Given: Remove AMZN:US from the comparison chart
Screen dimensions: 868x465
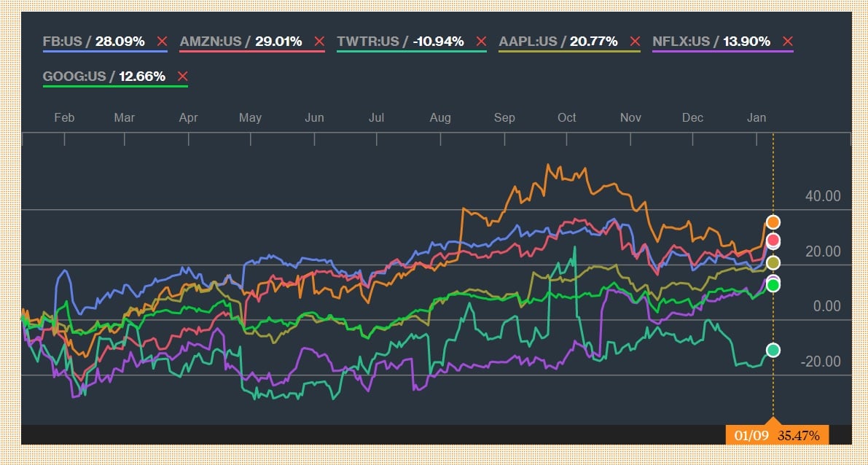Looking at the screenshot, I should point(319,42).
